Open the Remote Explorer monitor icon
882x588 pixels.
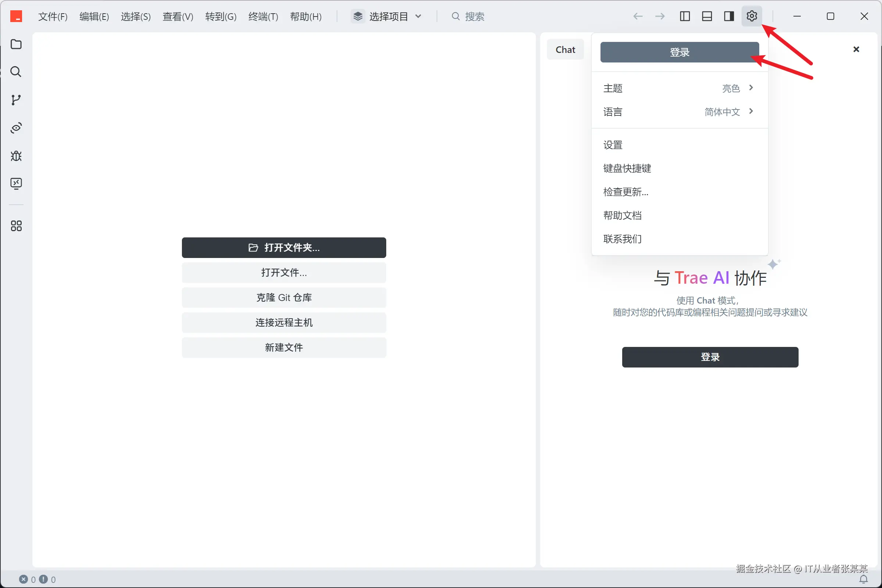click(x=16, y=183)
